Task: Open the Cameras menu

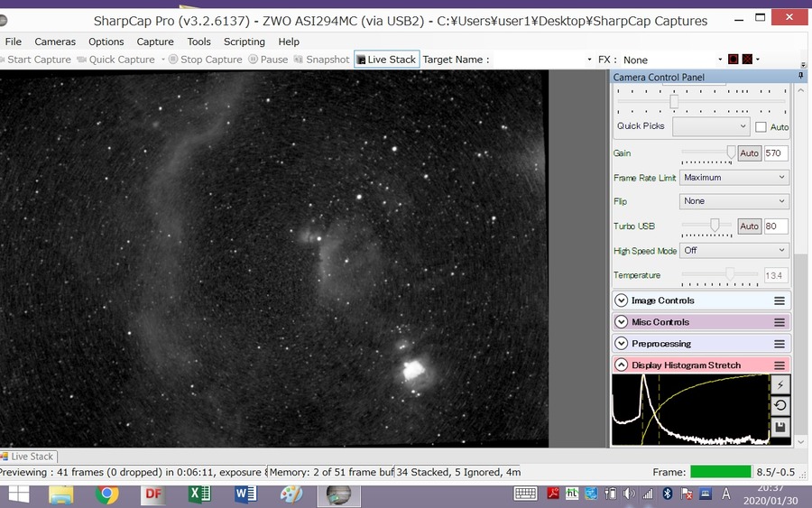Action: pyautogui.click(x=55, y=42)
